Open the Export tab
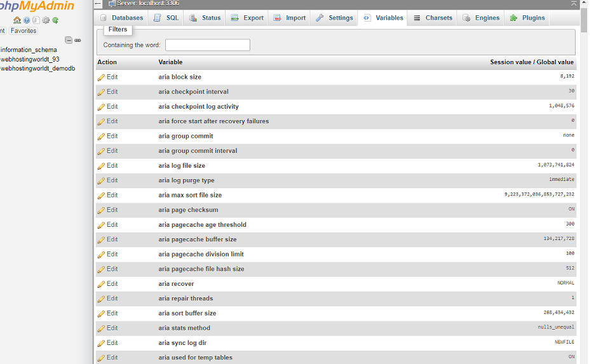 pyautogui.click(x=247, y=18)
